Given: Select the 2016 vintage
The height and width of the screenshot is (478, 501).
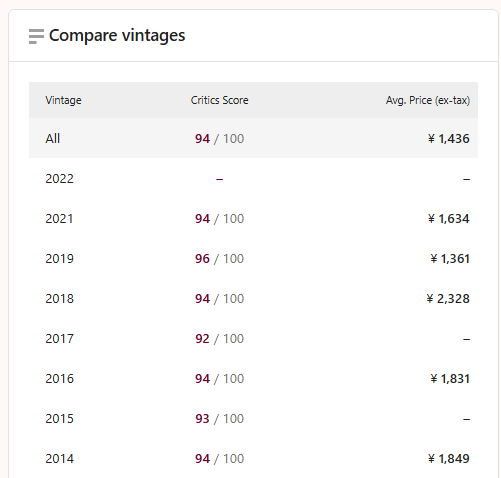Looking at the screenshot, I should (253, 379).
